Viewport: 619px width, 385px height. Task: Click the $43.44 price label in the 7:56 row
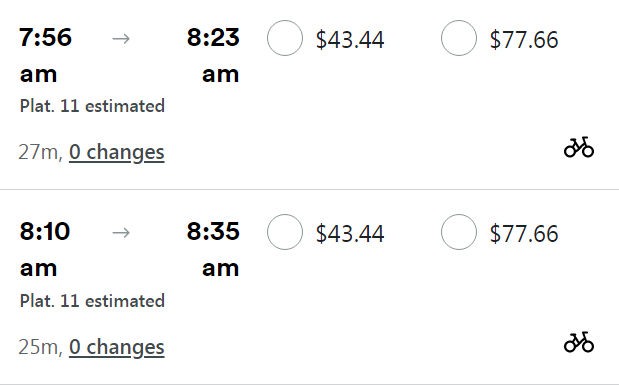pos(350,39)
